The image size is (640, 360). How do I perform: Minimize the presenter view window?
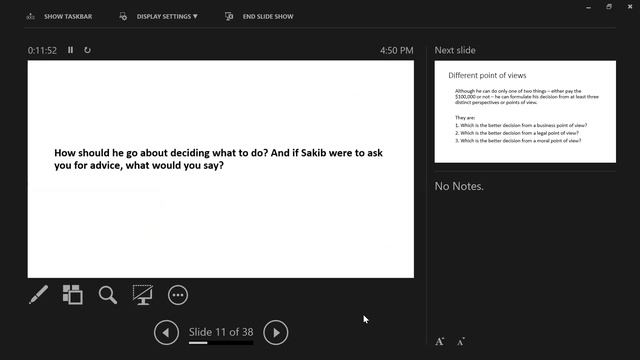tap(588, 7)
